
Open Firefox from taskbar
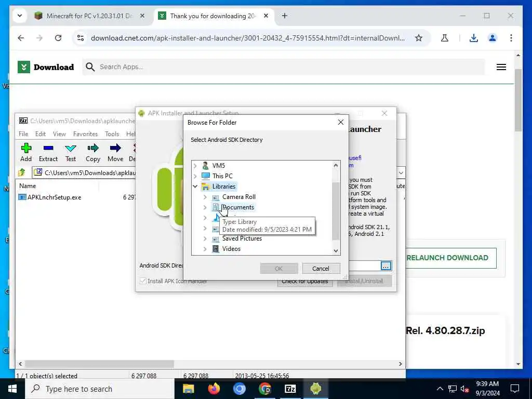point(214,389)
